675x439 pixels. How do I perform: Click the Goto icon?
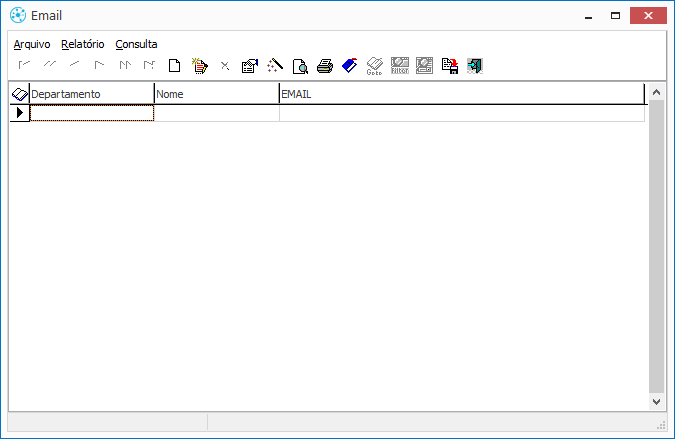point(375,66)
